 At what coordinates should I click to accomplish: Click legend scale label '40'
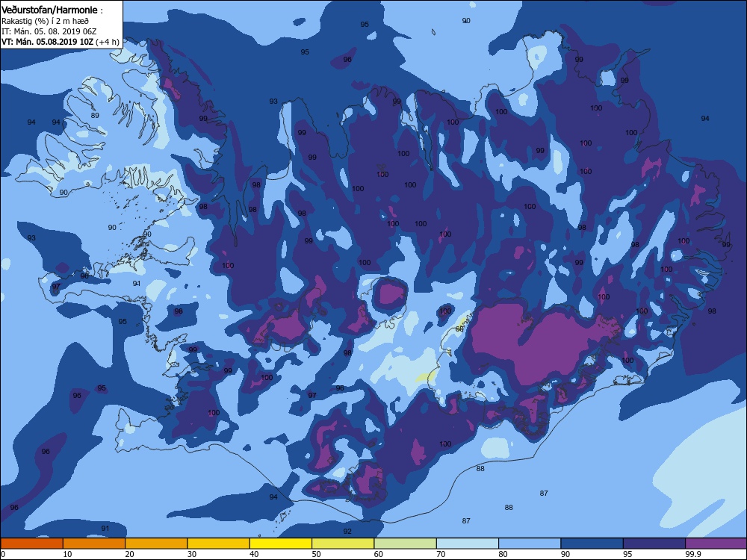(x=255, y=554)
